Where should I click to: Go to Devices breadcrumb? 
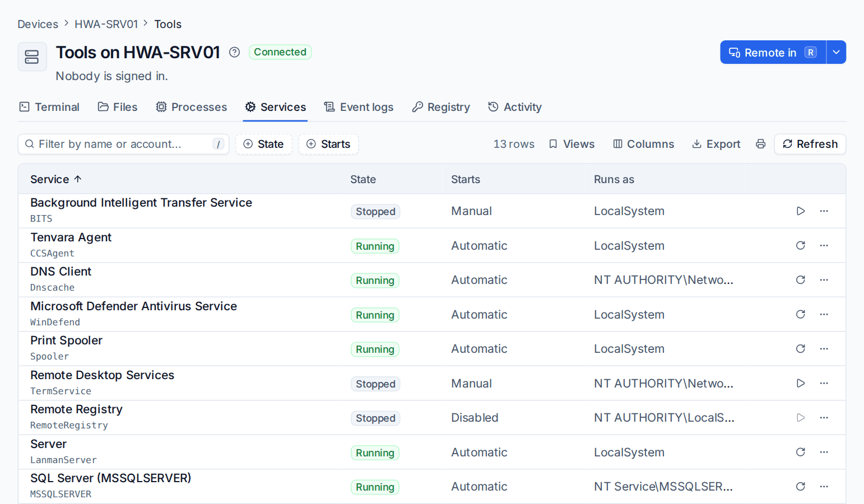[x=38, y=24]
